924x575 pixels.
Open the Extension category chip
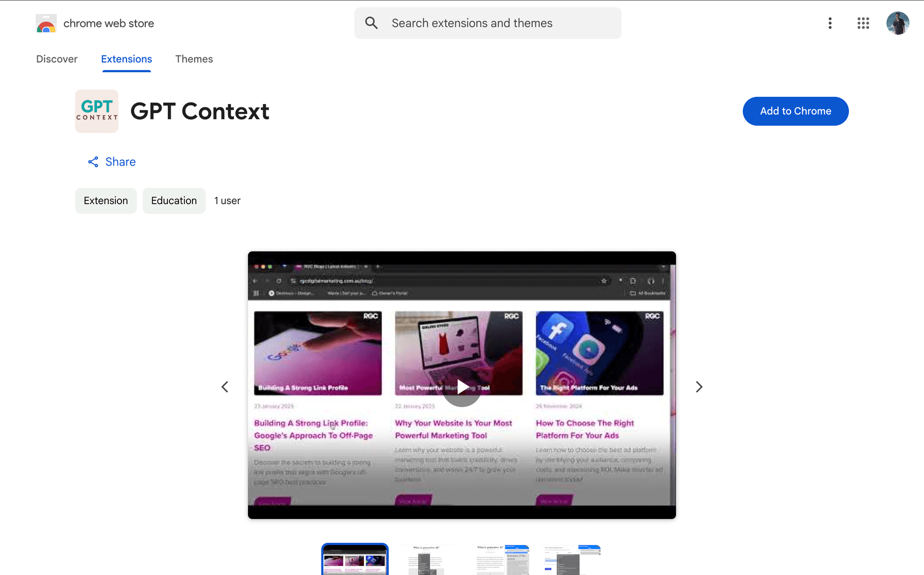[x=106, y=201]
